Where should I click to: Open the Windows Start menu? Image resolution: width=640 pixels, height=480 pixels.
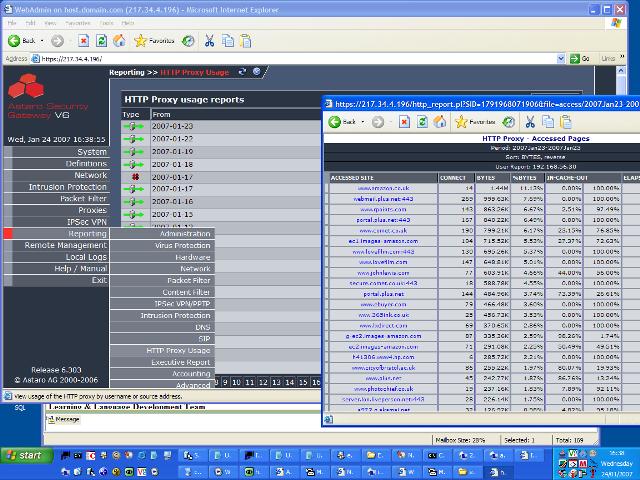pyautogui.click(x=24, y=455)
